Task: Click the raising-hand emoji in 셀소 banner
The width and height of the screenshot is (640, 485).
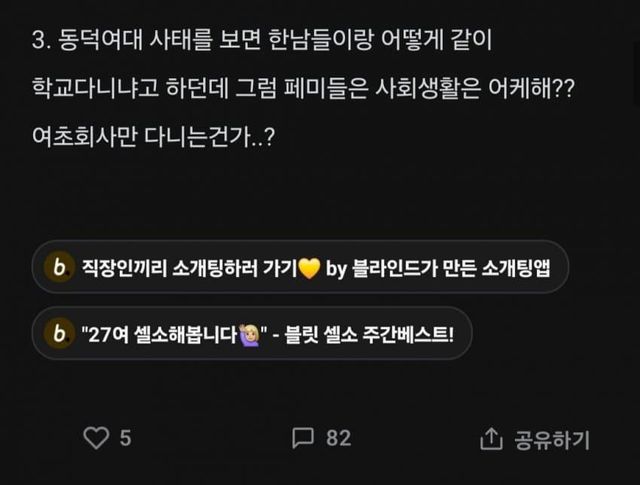Action: pyautogui.click(x=249, y=335)
